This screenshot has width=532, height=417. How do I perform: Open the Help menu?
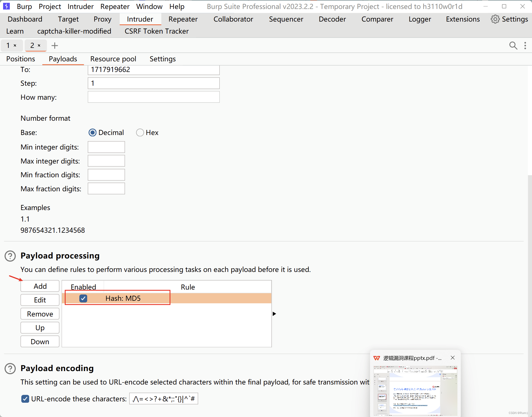point(177,6)
